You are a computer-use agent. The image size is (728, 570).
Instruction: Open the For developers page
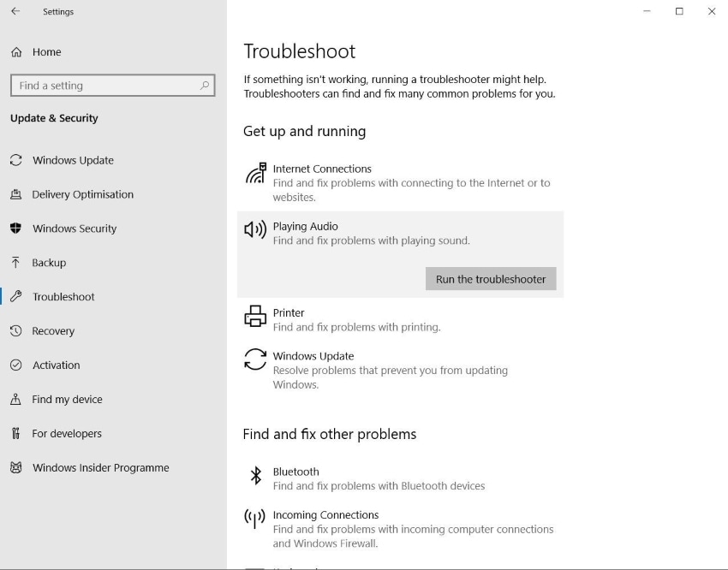[67, 434]
